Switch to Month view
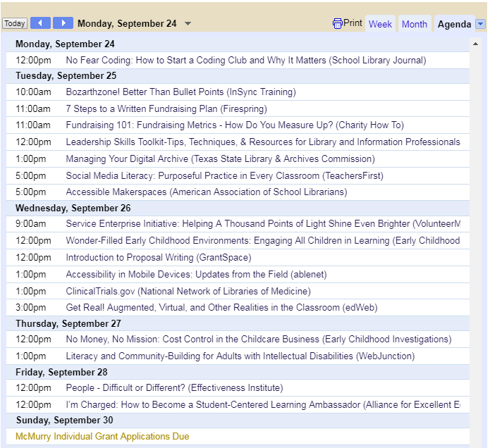Image resolution: width=490 pixels, height=448 pixels. point(415,24)
